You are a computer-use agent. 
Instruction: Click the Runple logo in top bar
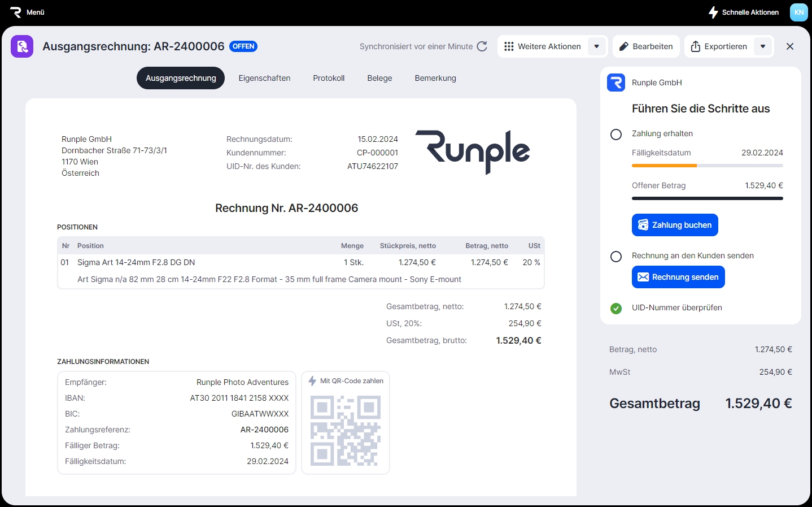point(16,12)
